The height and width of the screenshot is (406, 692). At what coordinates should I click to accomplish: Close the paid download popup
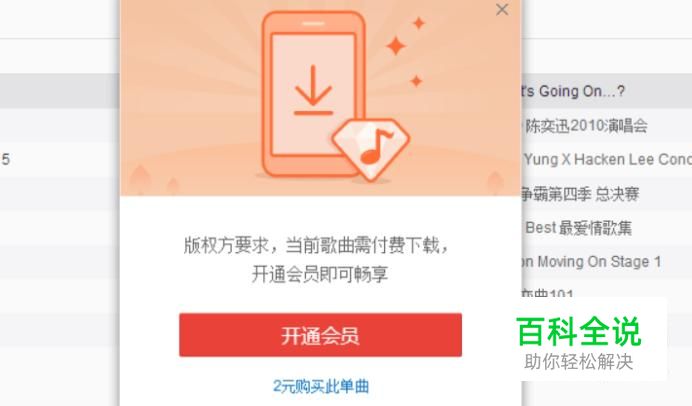pos(502,10)
